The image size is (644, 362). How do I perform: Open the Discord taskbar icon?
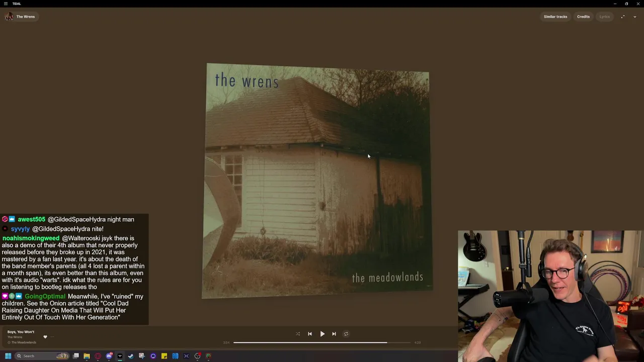coord(109,356)
